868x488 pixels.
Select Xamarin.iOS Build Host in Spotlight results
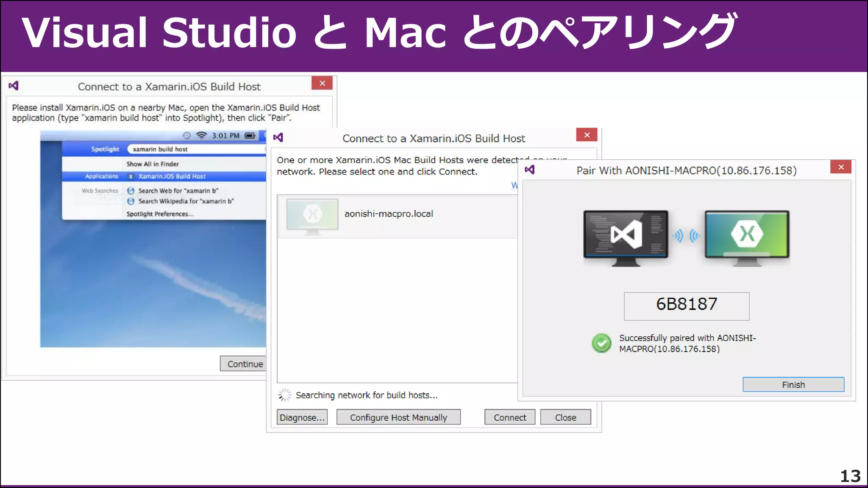coord(172,176)
